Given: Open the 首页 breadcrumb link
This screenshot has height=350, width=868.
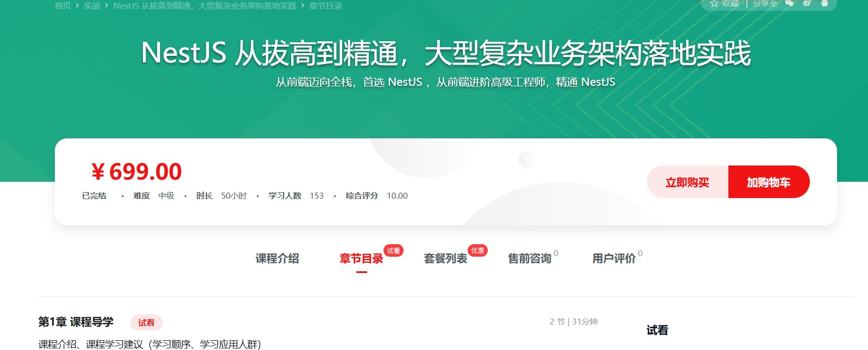Looking at the screenshot, I should [63, 5].
